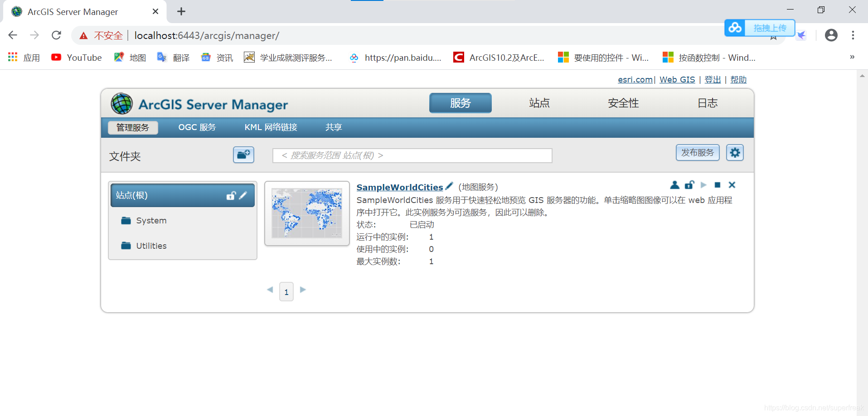Click SampleWorldCities unlock security icon
Image resolution: width=868 pixels, height=416 pixels.
click(x=689, y=185)
